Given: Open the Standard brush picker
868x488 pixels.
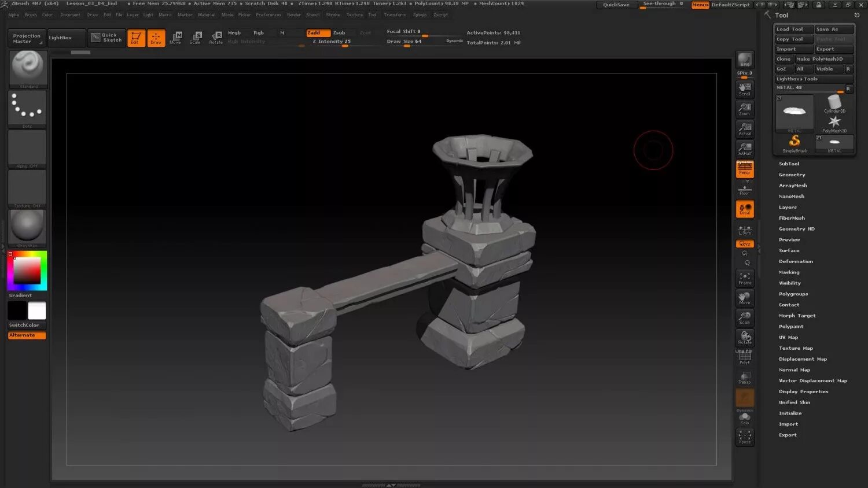Looking at the screenshot, I should pyautogui.click(x=28, y=69).
